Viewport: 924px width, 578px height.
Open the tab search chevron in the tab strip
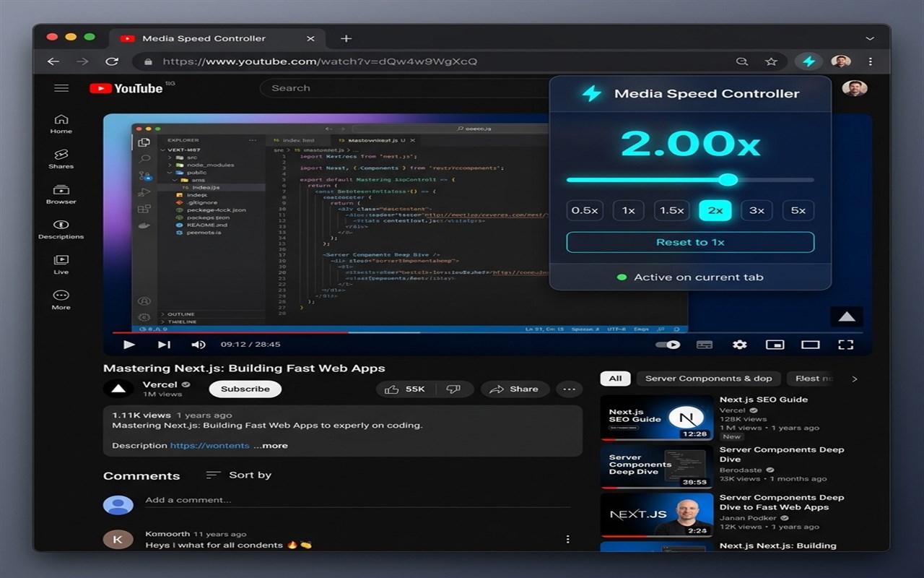click(870, 38)
